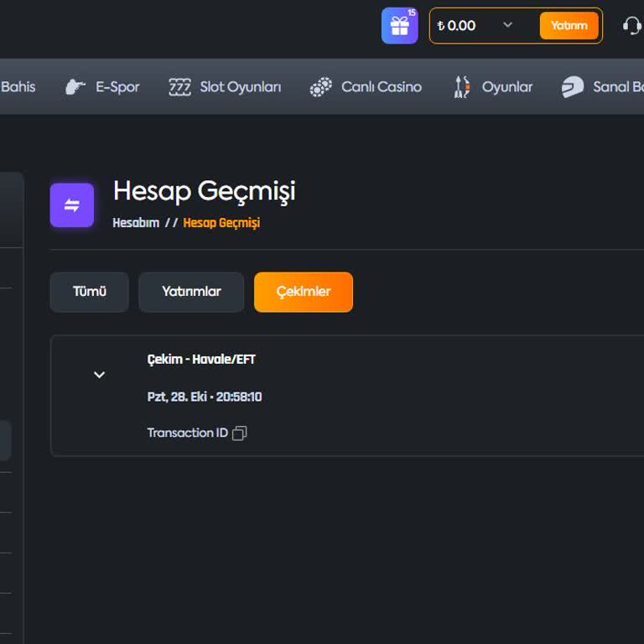644x644 pixels.
Task: Click the helmet Sanal icon
Action: click(x=573, y=86)
